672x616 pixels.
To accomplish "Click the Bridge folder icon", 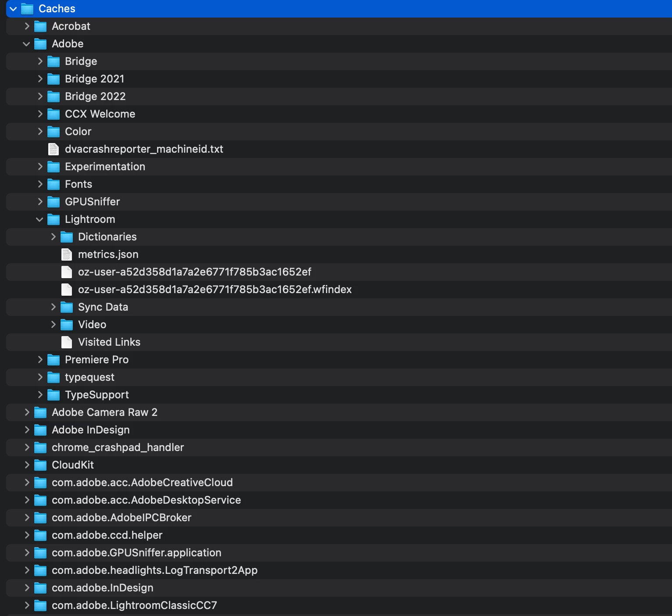I will click(x=54, y=61).
